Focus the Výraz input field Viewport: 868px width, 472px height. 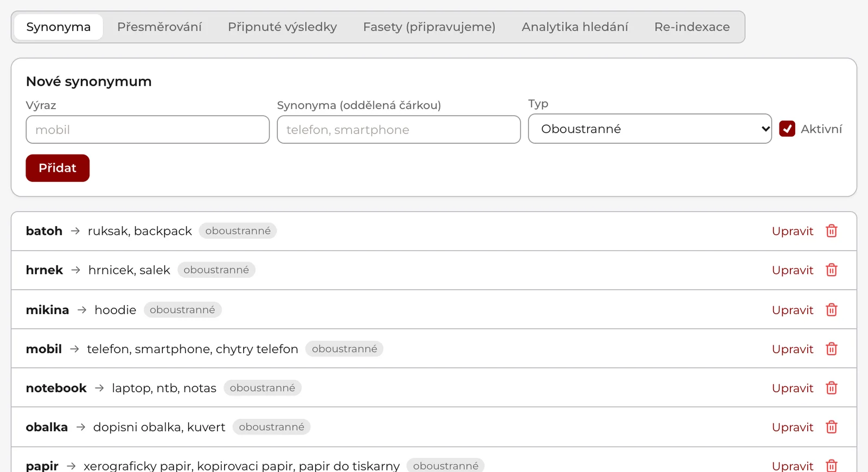[x=148, y=130]
